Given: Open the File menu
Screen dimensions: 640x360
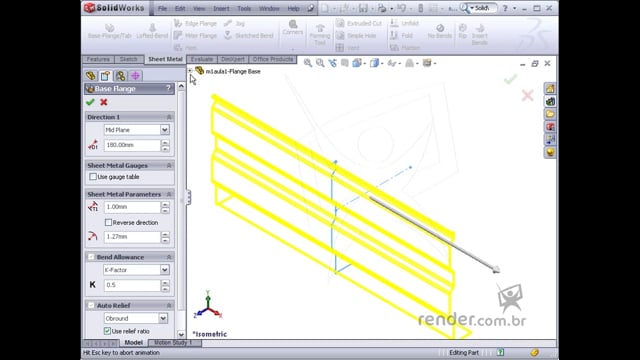Looking at the screenshot, I should click(x=162, y=8).
